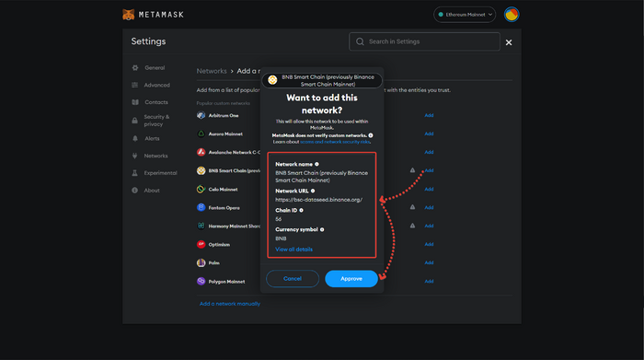Click info icon next to custom networks warning
The image size is (644, 360).
point(371,135)
